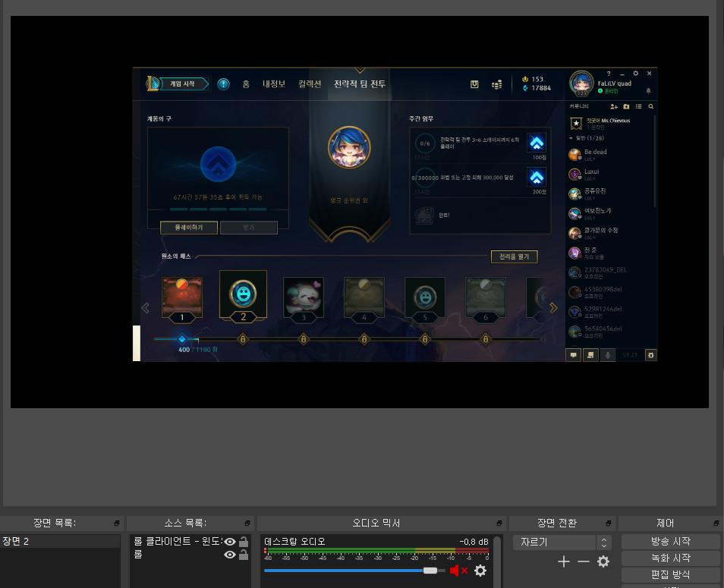Click add folder icon in 커뮤니티 panel
Viewport: 724px width, 588px height.
(x=626, y=107)
